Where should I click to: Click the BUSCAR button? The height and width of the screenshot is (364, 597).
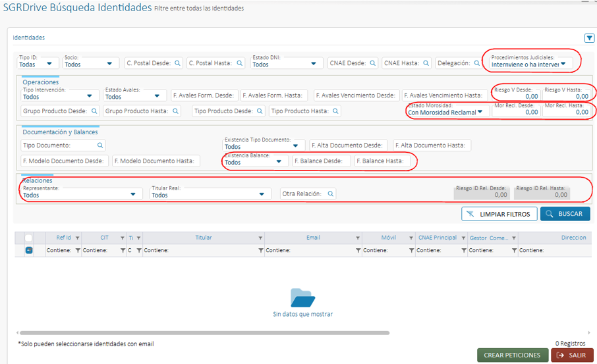(565, 214)
